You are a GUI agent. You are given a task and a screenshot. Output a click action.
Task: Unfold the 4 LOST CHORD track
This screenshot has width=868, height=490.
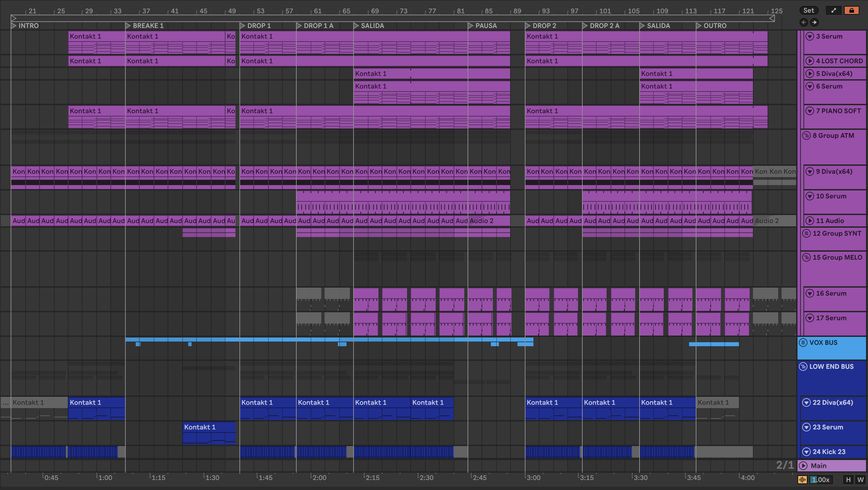tap(809, 61)
